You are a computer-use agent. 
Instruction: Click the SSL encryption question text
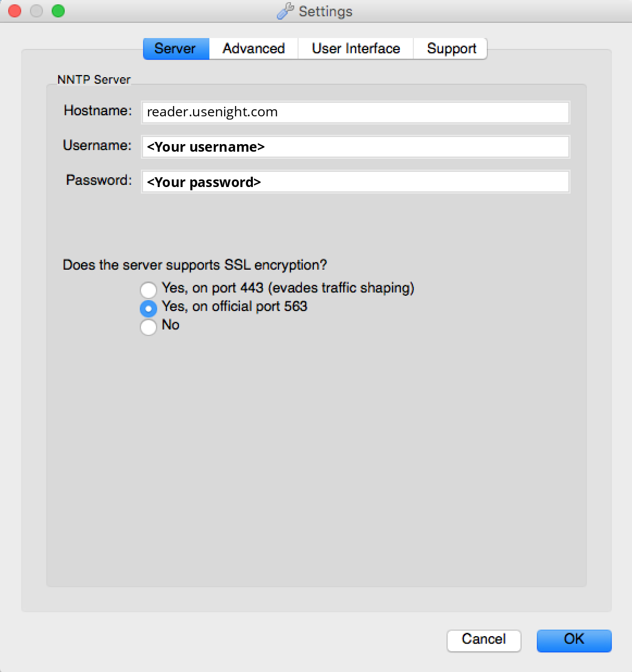(x=195, y=265)
